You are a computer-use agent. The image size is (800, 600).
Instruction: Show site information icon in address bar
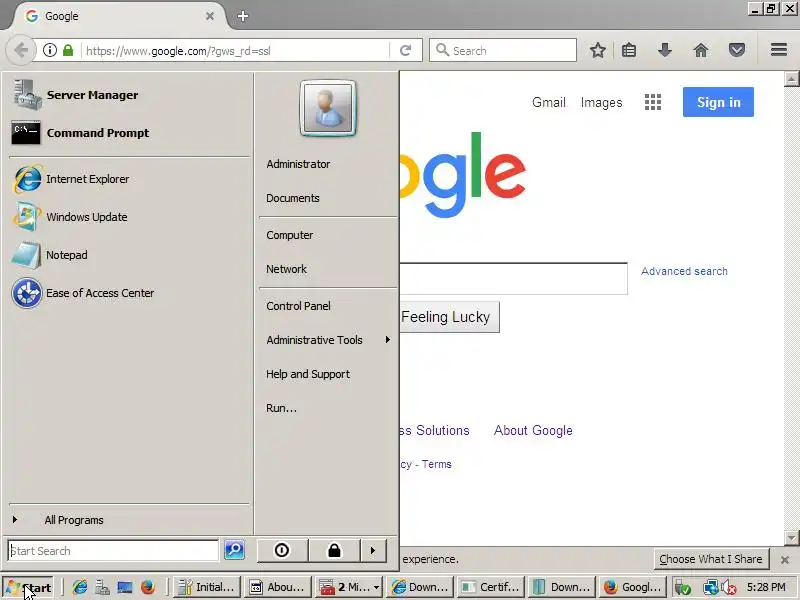[x=49, y=51]
